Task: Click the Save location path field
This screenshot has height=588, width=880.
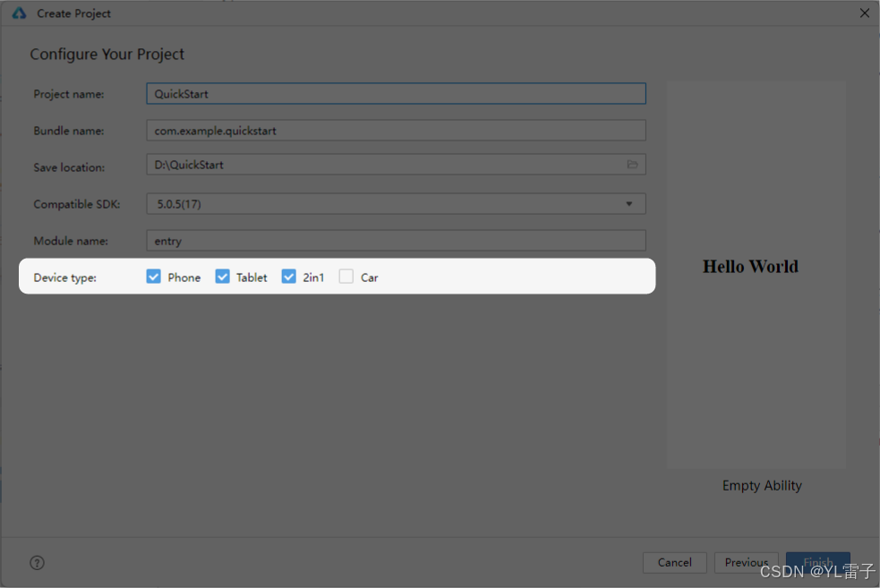Action: coord(397,165)
